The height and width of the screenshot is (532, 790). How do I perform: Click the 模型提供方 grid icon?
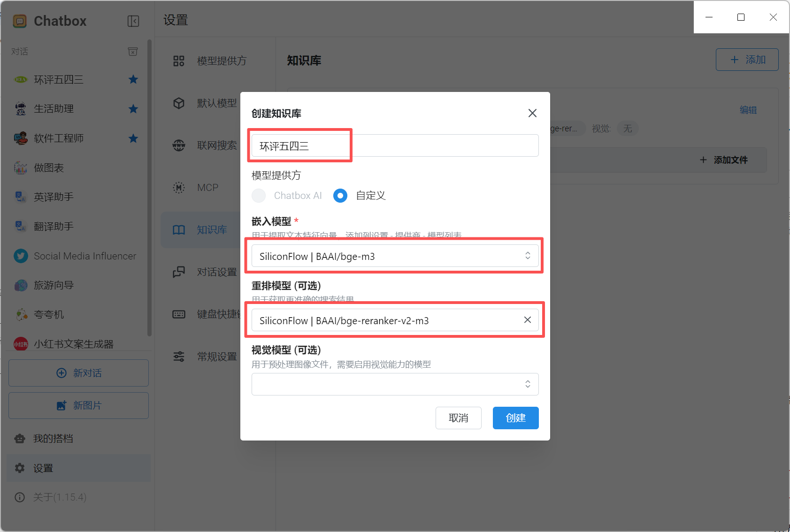coord(179,61)
